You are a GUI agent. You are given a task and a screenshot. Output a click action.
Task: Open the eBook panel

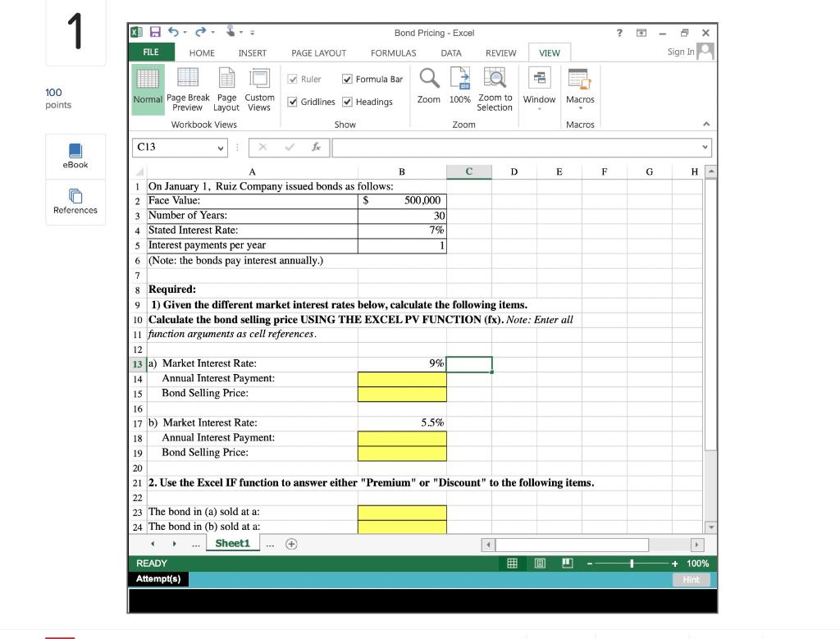[x=75, y=156]
